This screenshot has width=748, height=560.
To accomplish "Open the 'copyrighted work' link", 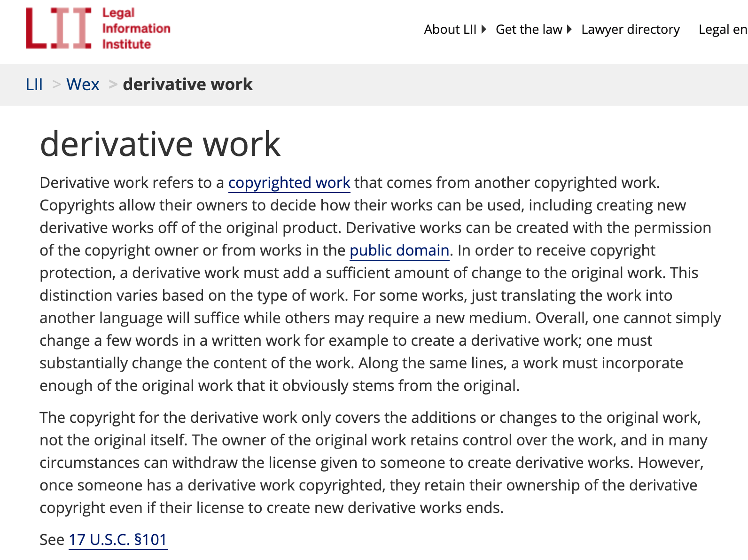I will 289,183.
